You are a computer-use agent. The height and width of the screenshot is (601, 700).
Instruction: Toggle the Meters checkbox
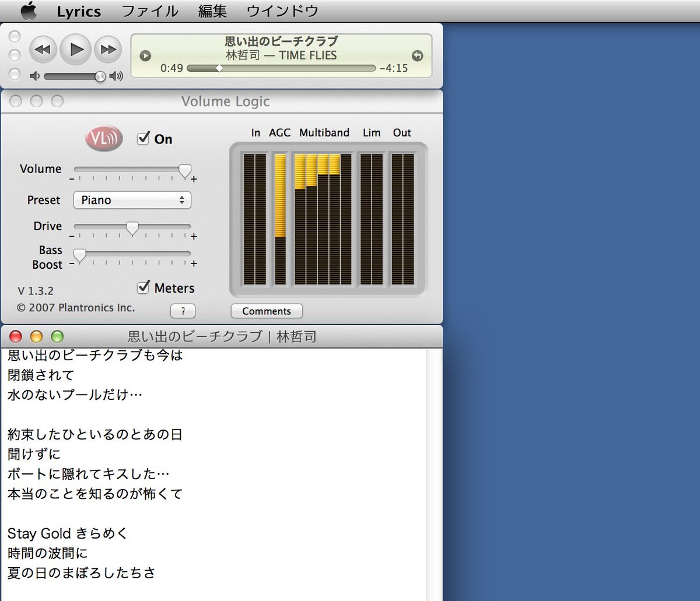(143, 287)
